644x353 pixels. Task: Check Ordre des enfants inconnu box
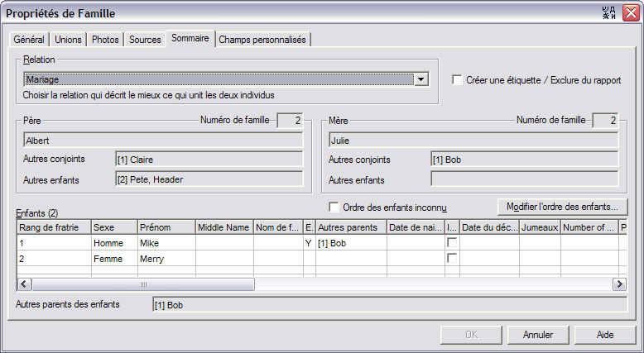tap(334, 207)
